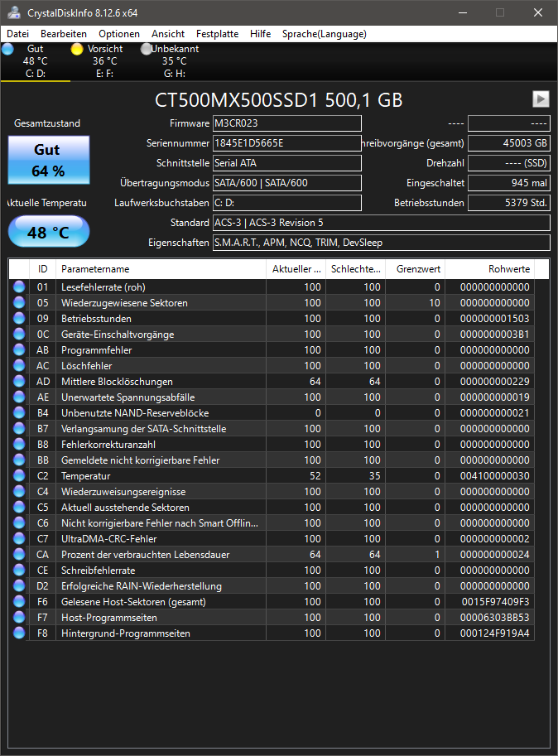The width and height of the screenshot is (558, 756).
Task: Click status orb for Temperatur row
Action: (x=19, y=476)
